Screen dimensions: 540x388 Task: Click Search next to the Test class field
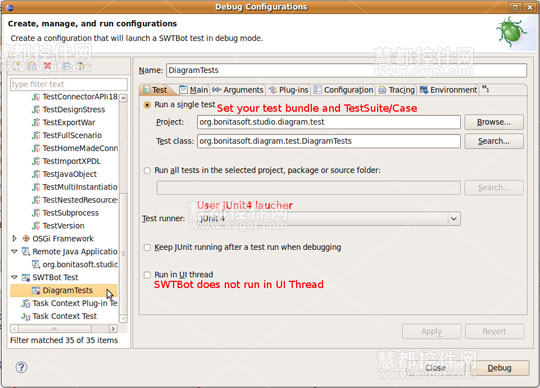(494, 141)
